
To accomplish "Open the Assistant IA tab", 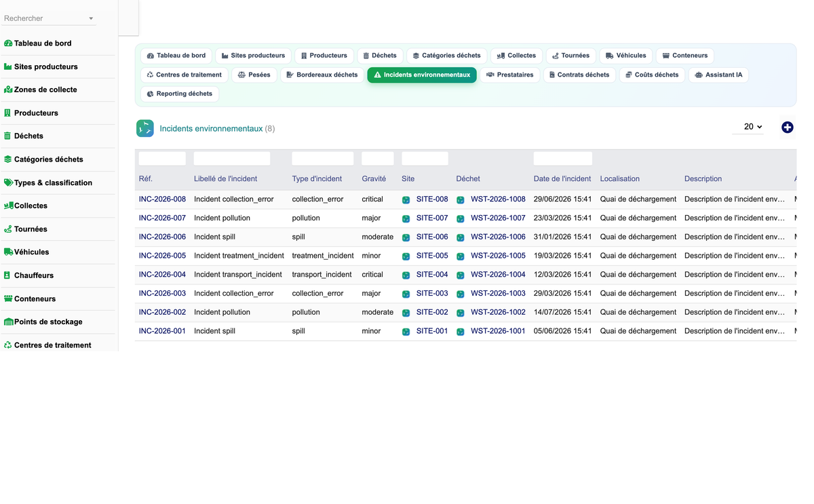I will pyautogui.click(x=718, y=75).
